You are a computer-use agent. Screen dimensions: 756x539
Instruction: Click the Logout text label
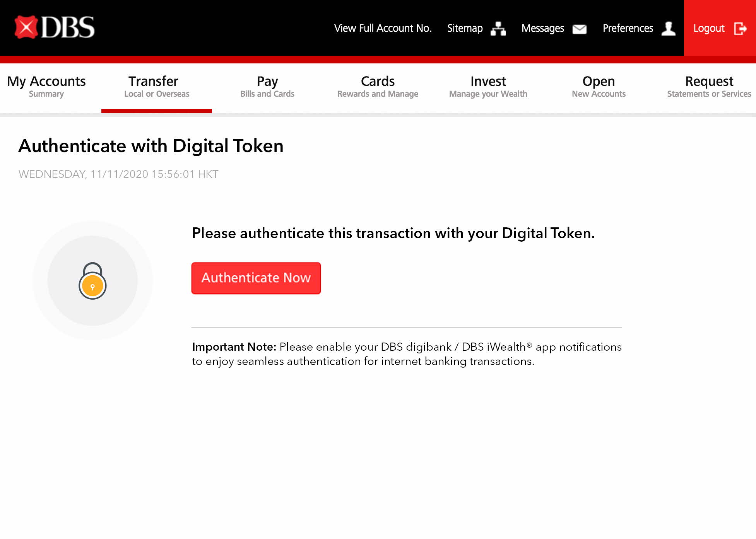pyautogui.click(x=708, y=28)
